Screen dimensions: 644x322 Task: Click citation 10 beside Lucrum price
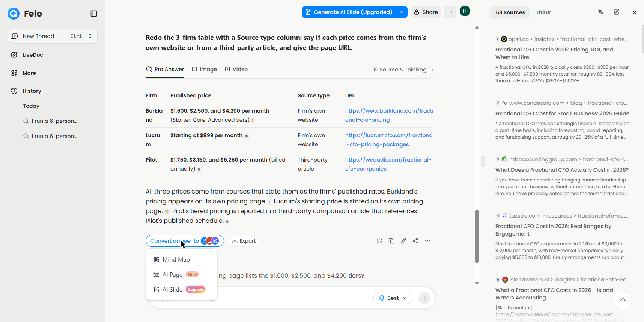click(247, 136)
